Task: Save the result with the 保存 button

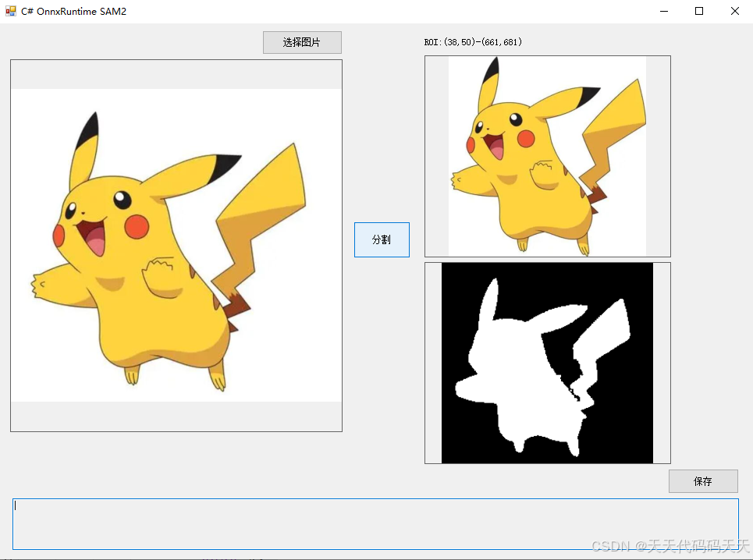Action: 703,480
